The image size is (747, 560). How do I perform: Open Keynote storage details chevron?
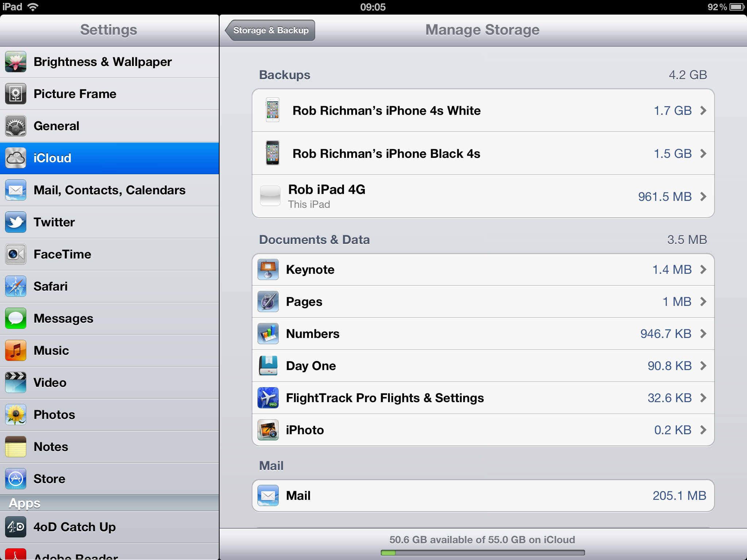coord(703,269)
